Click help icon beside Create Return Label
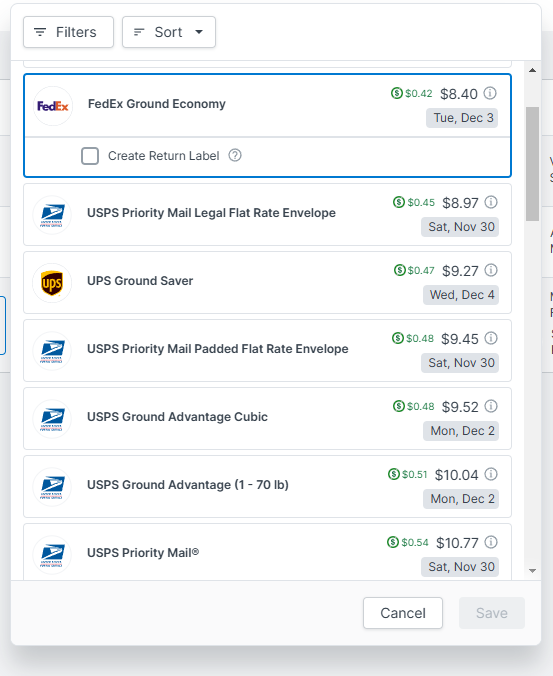Viewport: 553px width, 676px height. (x=235, y=155)
